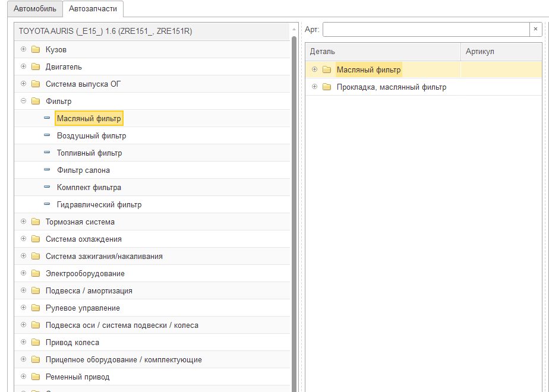Image resolution: width=549 pixels, height=392 pixels.
Task: Expand Масляный фильтр in the details list
Action: tap(314, 69)
